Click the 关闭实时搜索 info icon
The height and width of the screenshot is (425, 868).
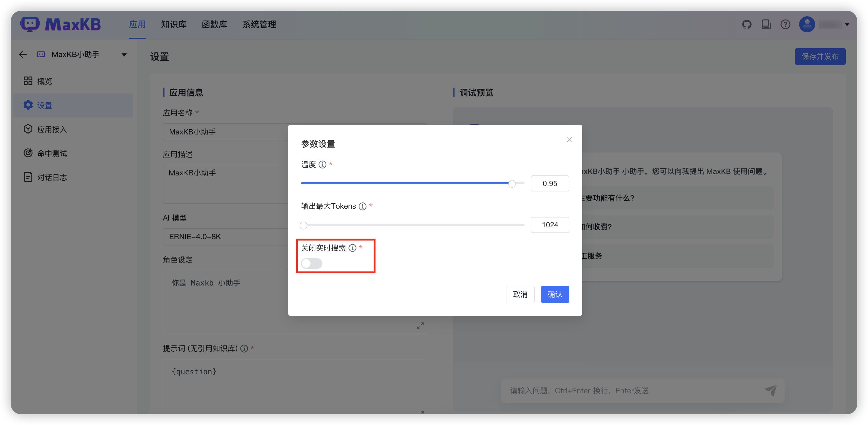point(352,248)
